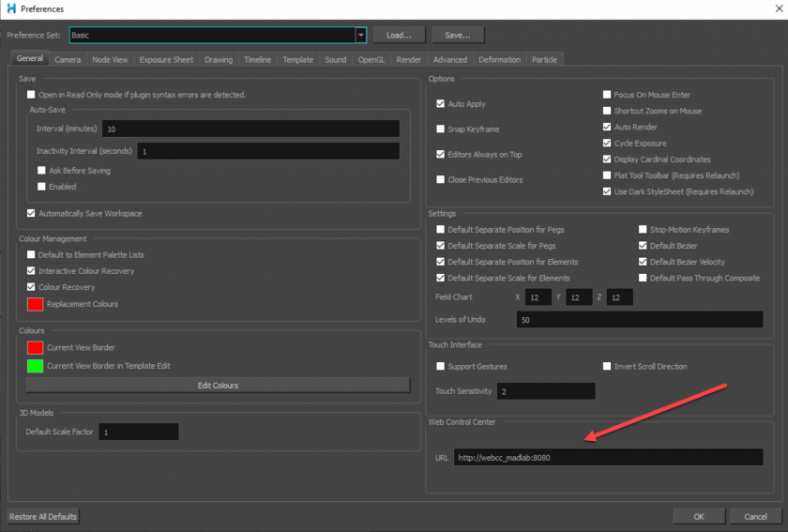Toggle Interactive Colour Recovery checkbox
The width and height of the screenshot is (788, 532).
pyautogui.click(x=31, y=271)
